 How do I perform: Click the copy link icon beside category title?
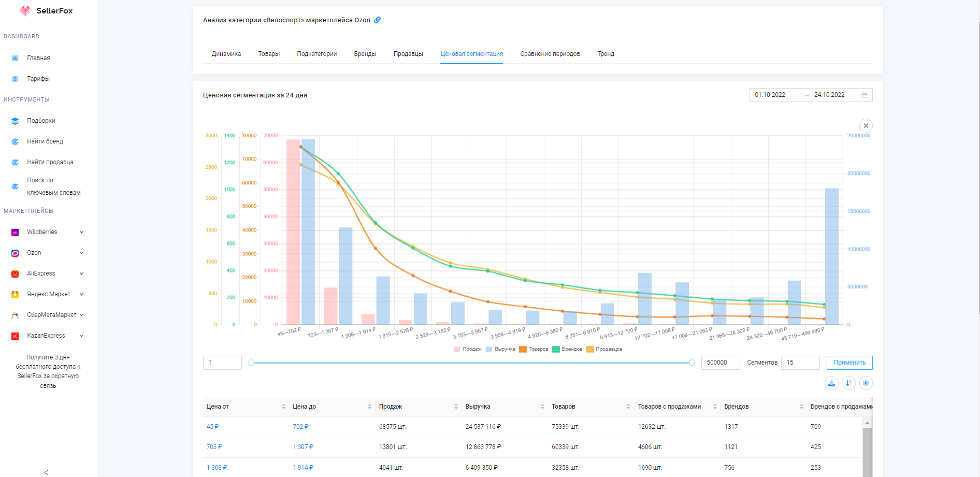[378, 20]
